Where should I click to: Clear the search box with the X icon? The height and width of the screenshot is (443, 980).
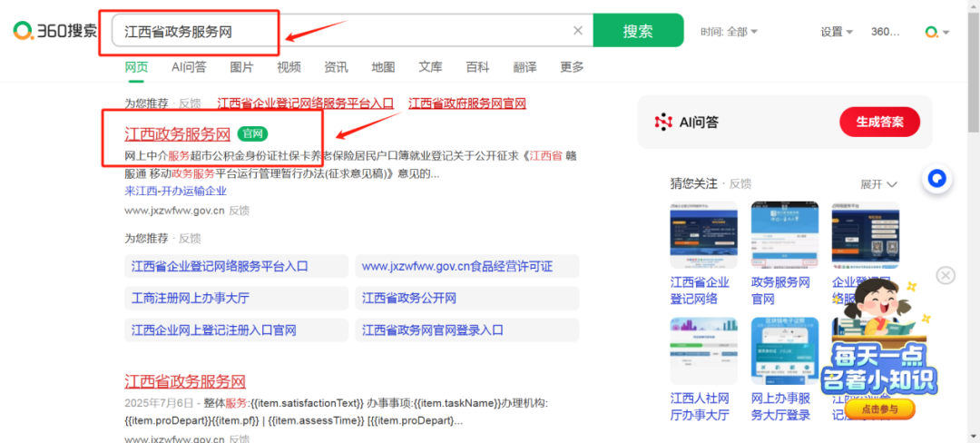[578, 31]
